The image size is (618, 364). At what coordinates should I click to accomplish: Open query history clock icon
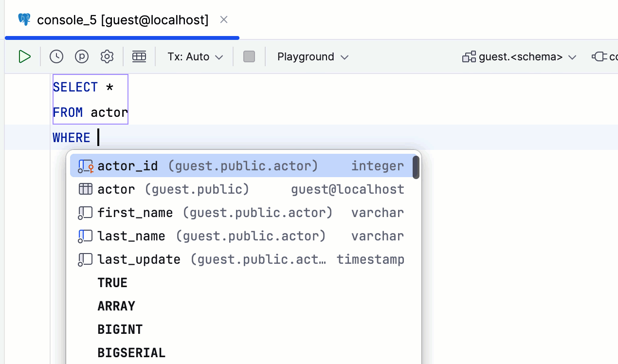point(56,57)
